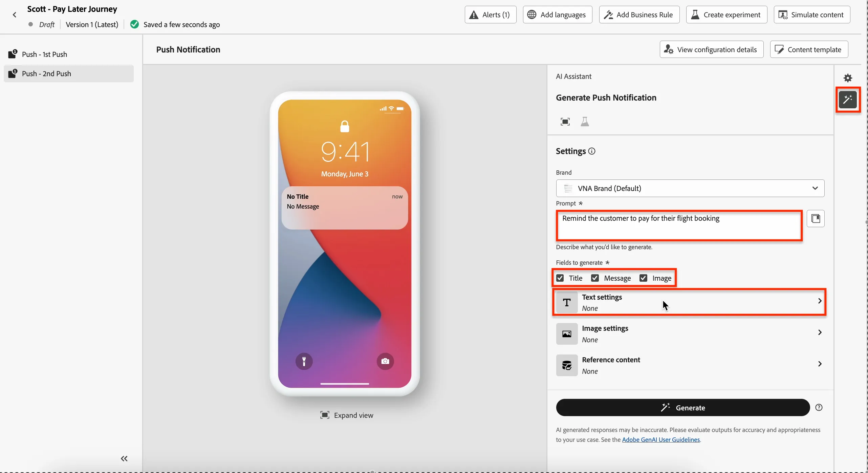This screenshot has height=473, width=868.
Task: Tap the camera icon on the phone preview
Action: point(385,361)
